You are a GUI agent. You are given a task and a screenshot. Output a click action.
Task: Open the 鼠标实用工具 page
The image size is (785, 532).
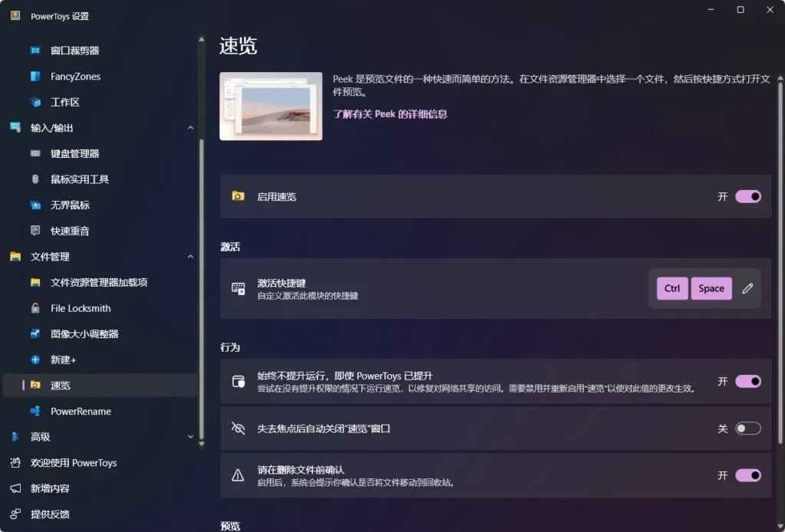100,179
